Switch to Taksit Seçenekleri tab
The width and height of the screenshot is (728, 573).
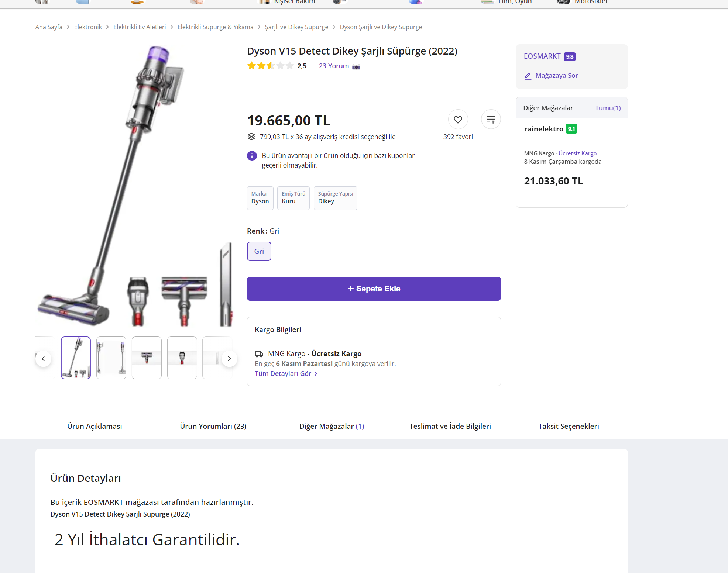[x=568, y=426]
